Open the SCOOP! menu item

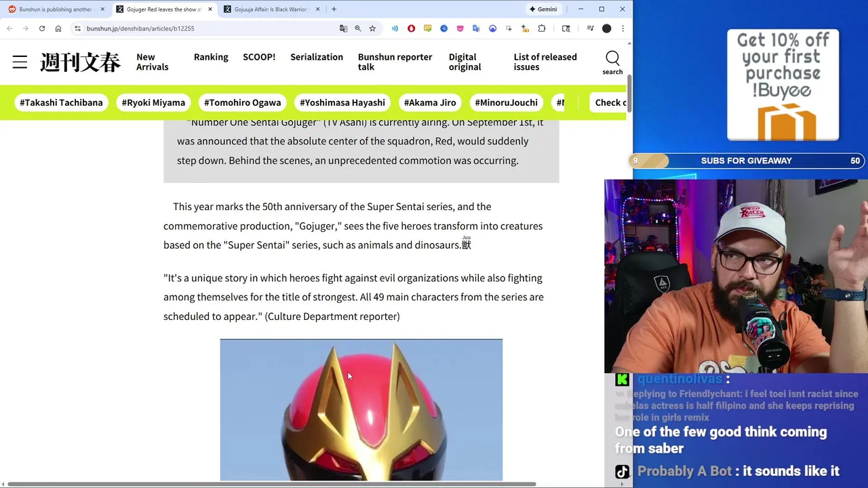tap(259, 57)
